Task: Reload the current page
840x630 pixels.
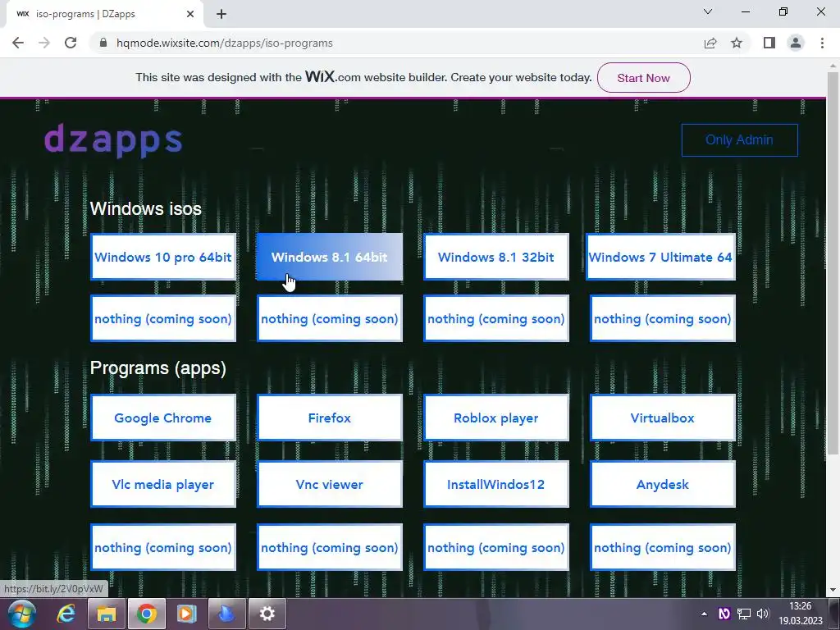Action: pos(71,43)
